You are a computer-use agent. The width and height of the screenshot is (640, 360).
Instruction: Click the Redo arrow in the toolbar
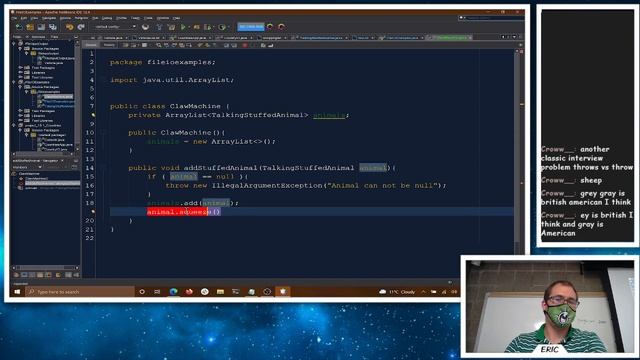pos(81,27)
